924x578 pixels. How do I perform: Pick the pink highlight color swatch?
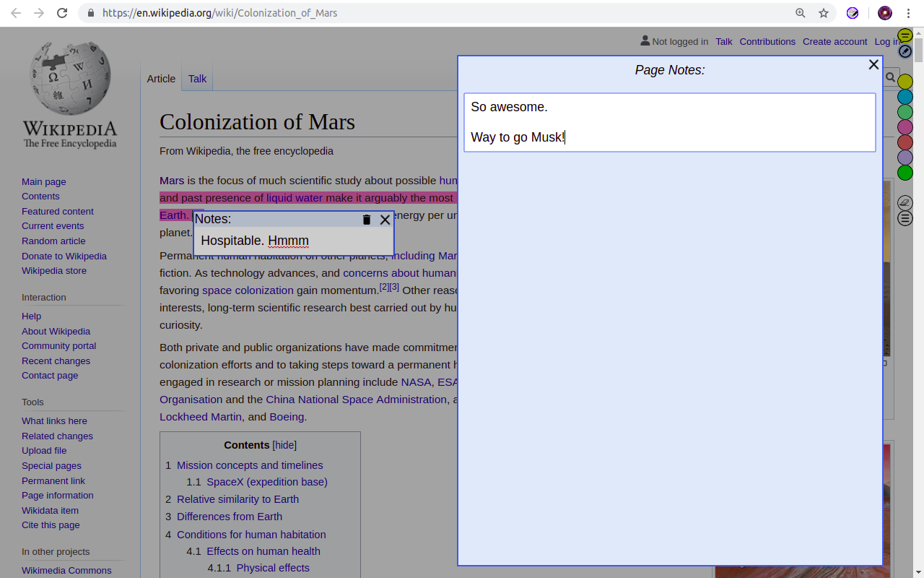(x=905, y=127)
